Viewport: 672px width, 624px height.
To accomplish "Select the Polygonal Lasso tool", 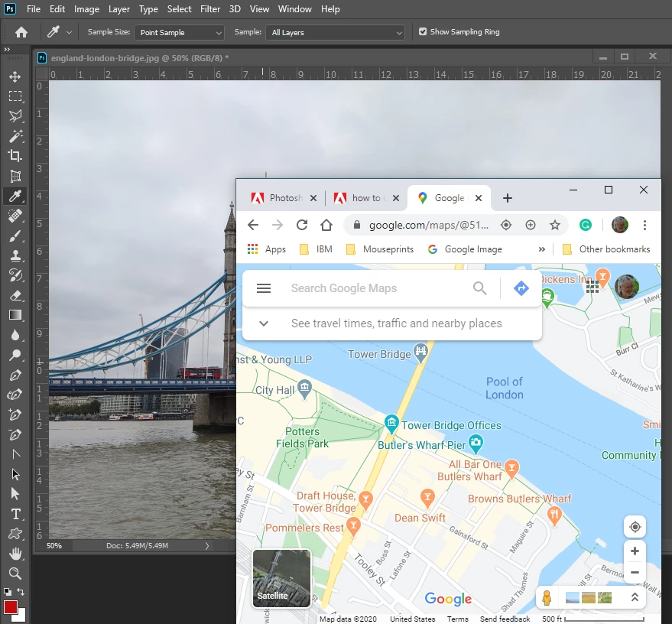I will point(15,116).
